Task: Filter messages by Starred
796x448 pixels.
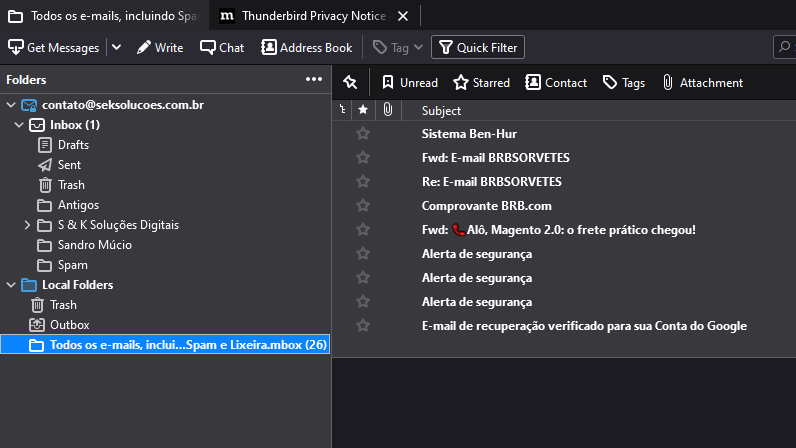Action: tap(481, 83)
